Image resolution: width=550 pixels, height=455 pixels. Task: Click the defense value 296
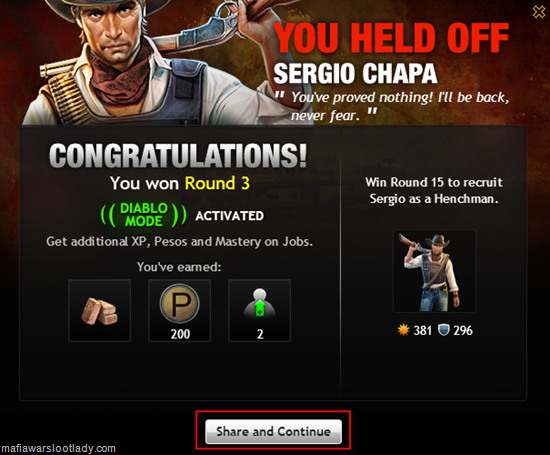(x=463, y=330)
